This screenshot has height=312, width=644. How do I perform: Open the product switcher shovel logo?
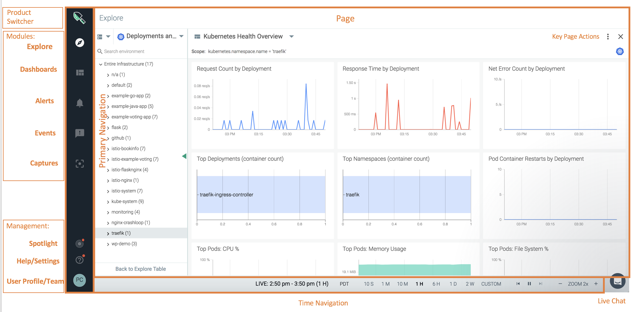click(79, 18)
